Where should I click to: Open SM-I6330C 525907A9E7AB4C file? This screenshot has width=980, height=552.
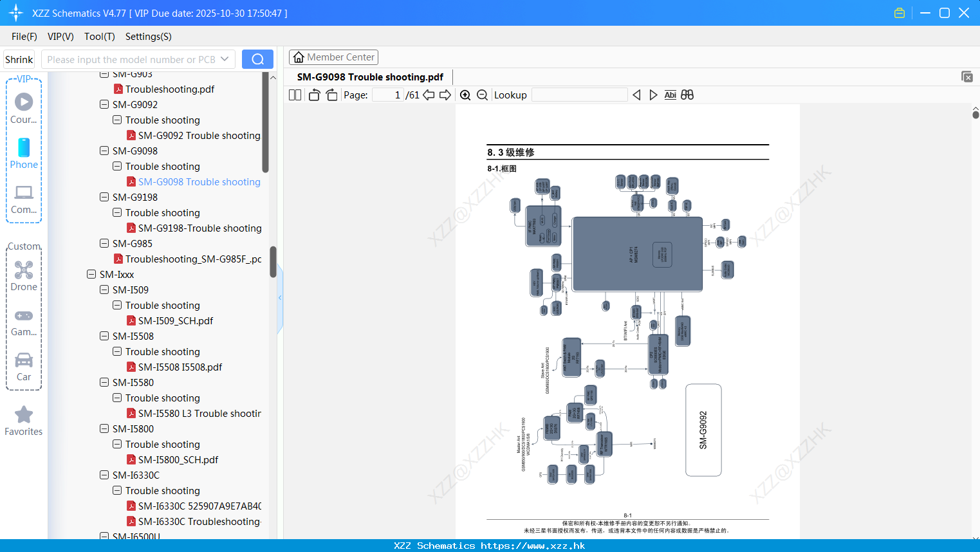coord(194,506)
